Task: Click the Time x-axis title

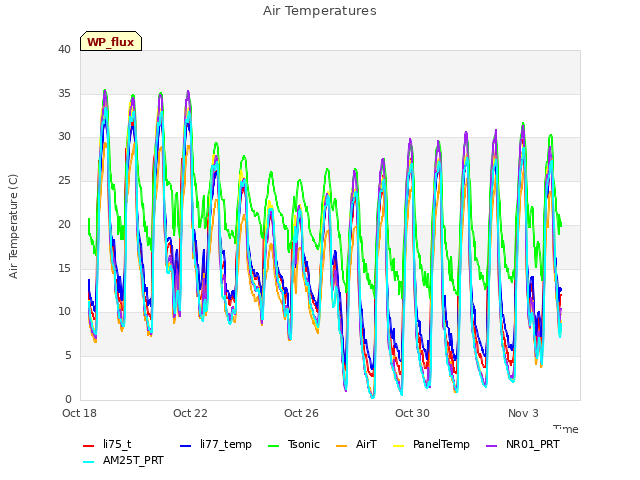Action: (x=566, y=429)
